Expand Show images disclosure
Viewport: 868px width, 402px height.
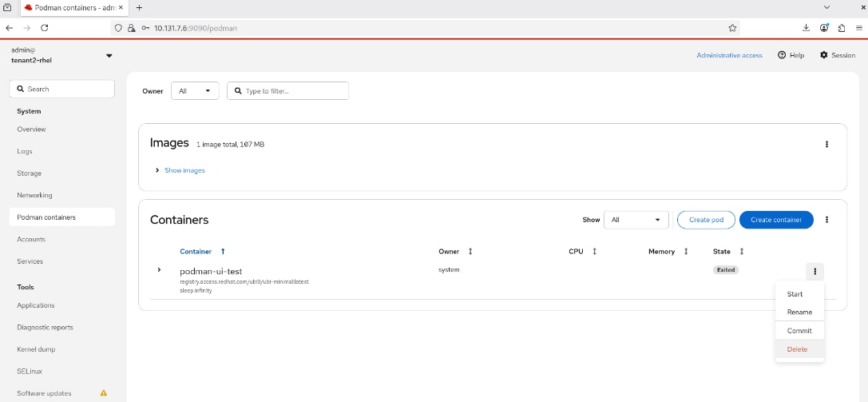coord(180,170)
